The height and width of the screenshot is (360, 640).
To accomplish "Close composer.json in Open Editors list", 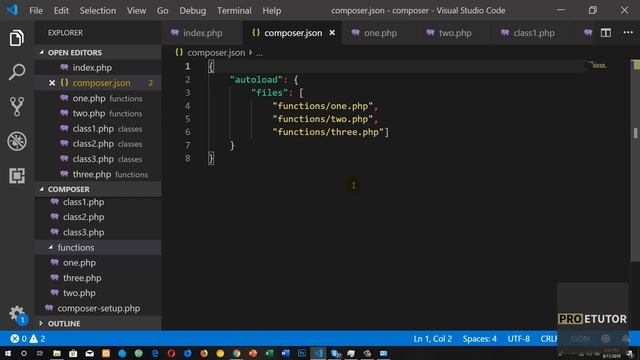I will click(52, 83).
